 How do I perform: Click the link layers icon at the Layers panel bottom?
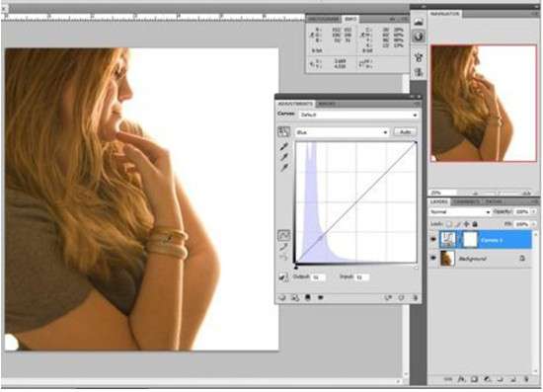point(448,379)
